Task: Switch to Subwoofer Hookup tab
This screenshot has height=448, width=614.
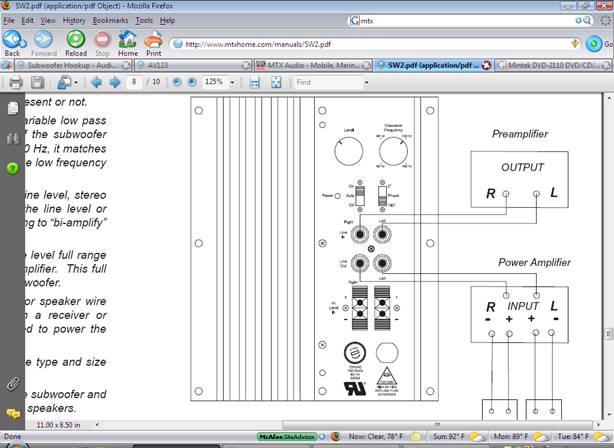Action: (x=73, y=65)
